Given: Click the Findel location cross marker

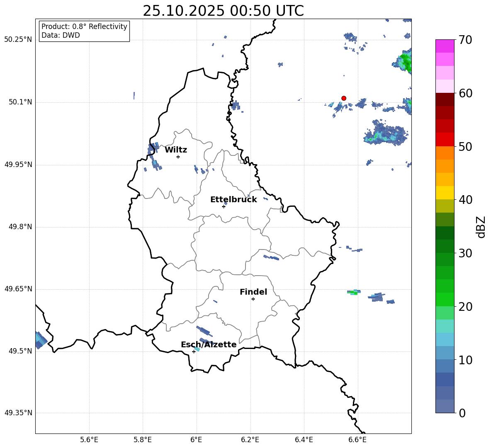Looking at the screenshot, I should coord(253,299).
